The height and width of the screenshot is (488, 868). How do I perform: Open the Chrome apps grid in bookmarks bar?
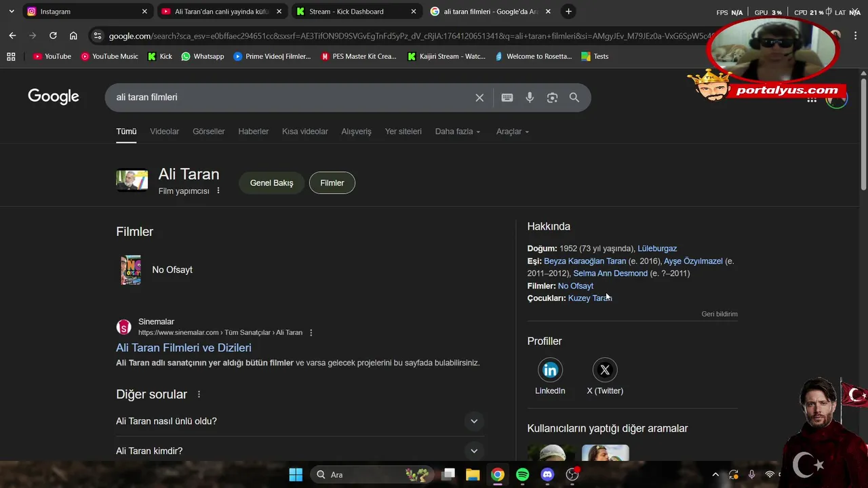(x=11, y=56)
